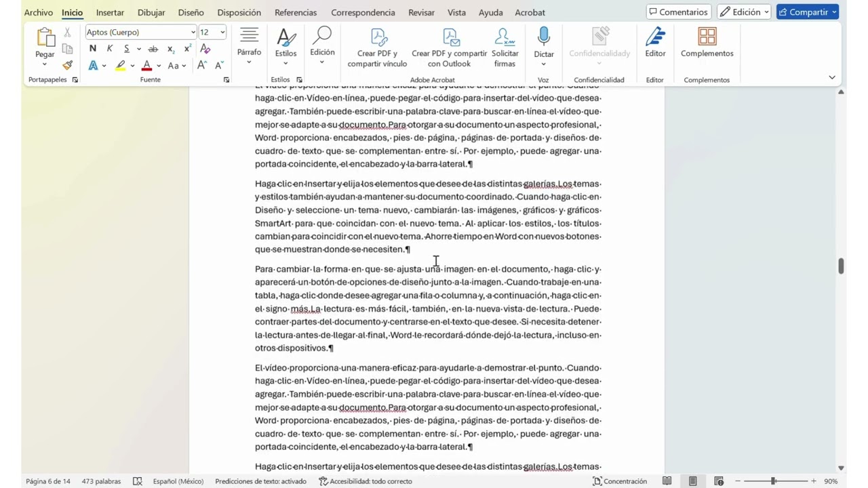Click the Pegar clipboard icon

pyautogui.click(x=45, y=37)
